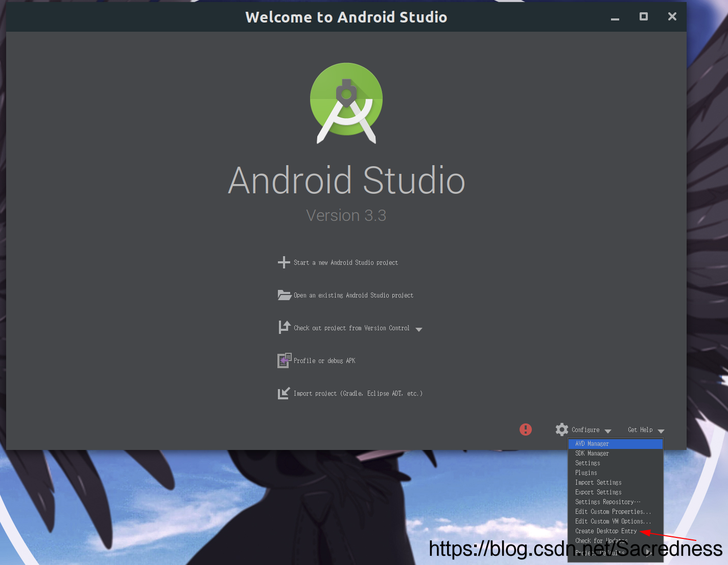The height and width of the screenshot is (565, 728).
Task: Click Check out project from Version Control
Action: tap(351, 328)
